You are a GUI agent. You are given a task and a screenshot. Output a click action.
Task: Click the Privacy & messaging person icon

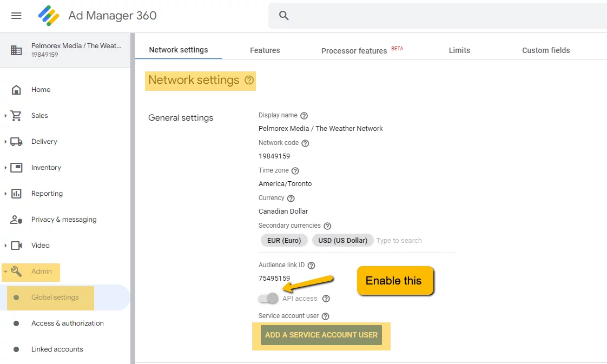[16, 220]
